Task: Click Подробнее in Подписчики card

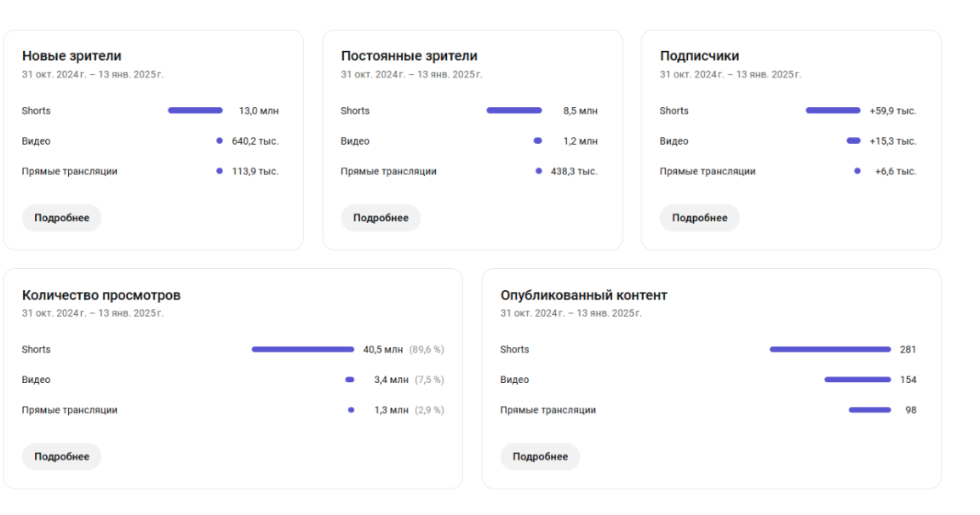Action: pos(699,218)
